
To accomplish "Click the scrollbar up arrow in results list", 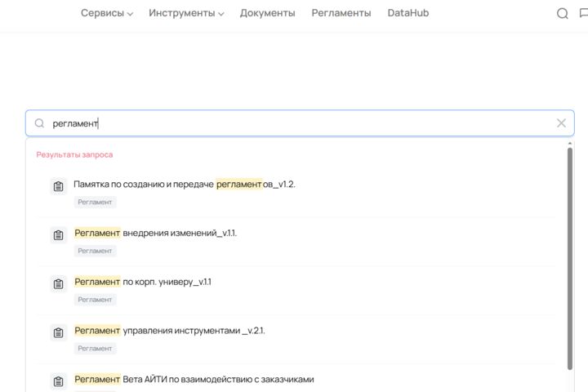I will pos(570,143).
